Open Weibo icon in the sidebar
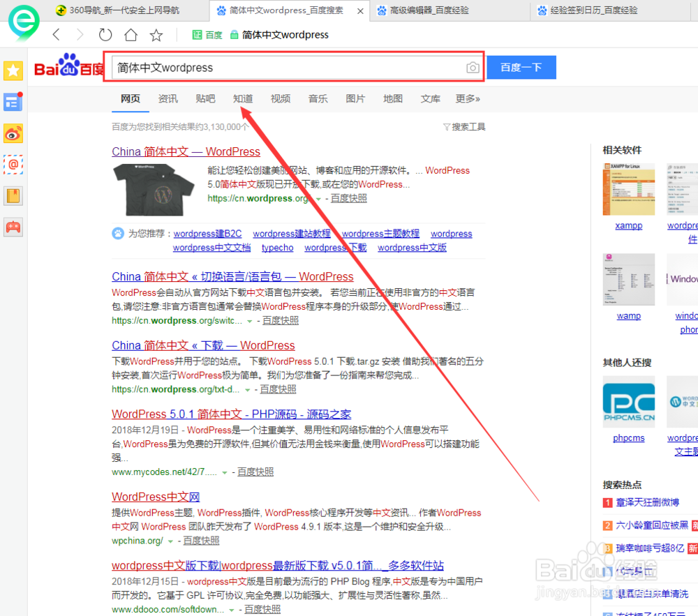698x616 pixels. tap(13, 133)
